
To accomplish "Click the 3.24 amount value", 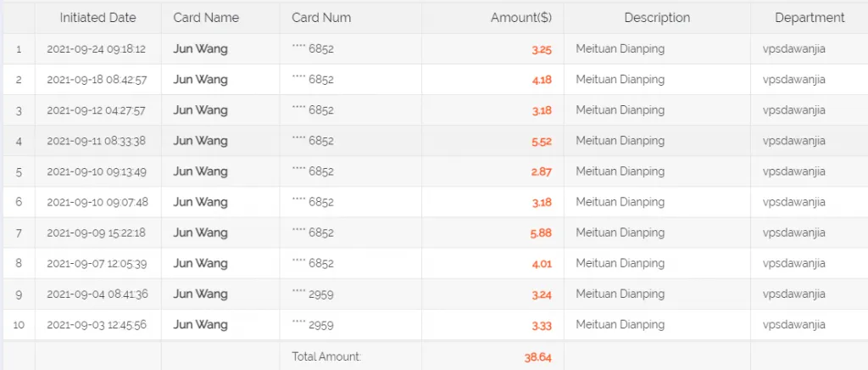I will click(542, 294).
